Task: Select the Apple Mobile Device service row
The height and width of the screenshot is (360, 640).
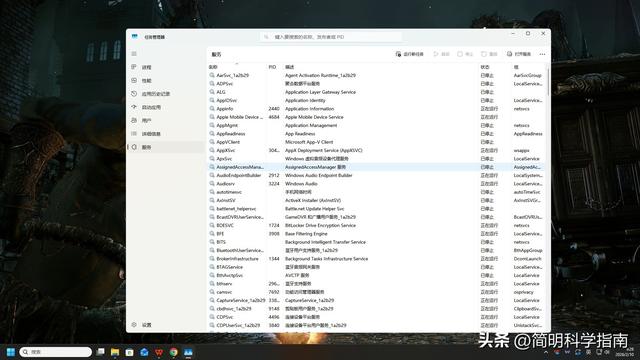Action: (x=376, y=117)
